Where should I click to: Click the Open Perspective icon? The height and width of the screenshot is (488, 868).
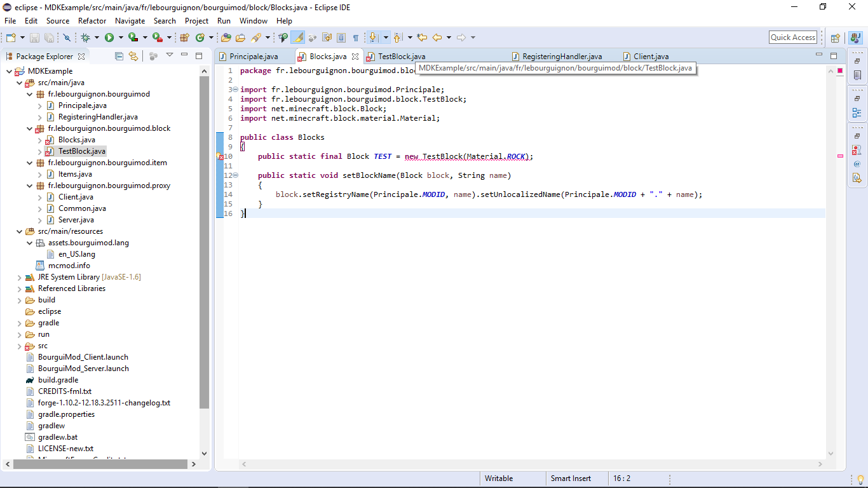click(835, 37)
